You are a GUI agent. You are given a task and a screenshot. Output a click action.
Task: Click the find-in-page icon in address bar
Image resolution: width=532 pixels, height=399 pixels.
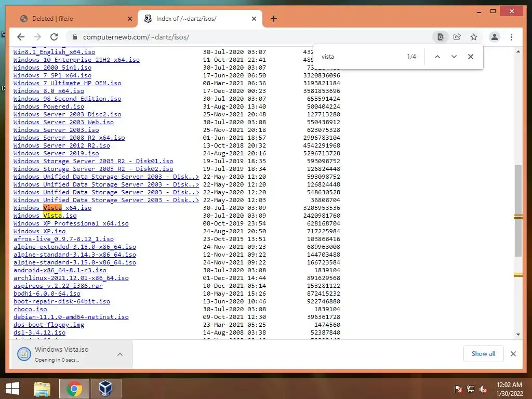tap(441, 37)
